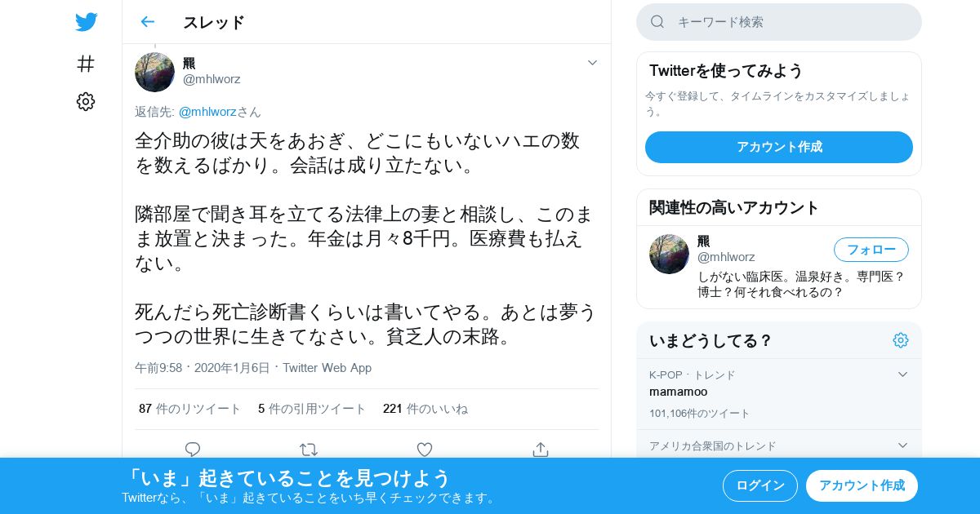Open the trends settings gear icon
The width and height of the screenshot is (980, 514).
pos(901,340)
